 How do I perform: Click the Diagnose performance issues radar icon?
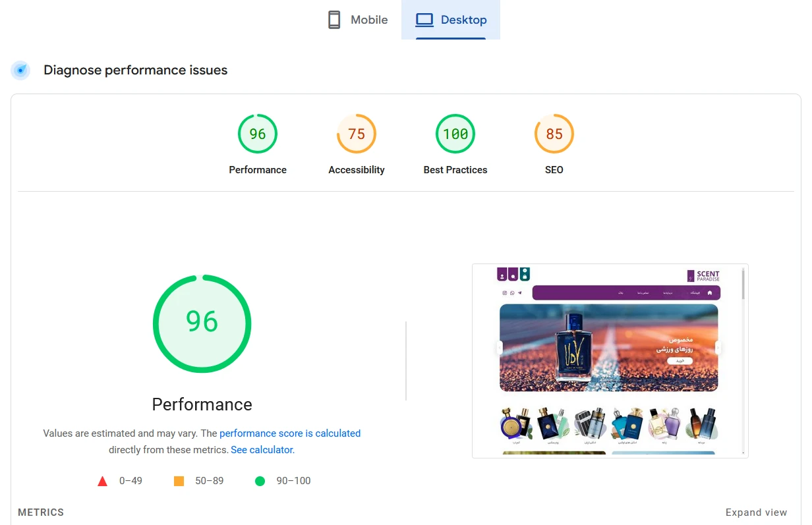point(20,70)
